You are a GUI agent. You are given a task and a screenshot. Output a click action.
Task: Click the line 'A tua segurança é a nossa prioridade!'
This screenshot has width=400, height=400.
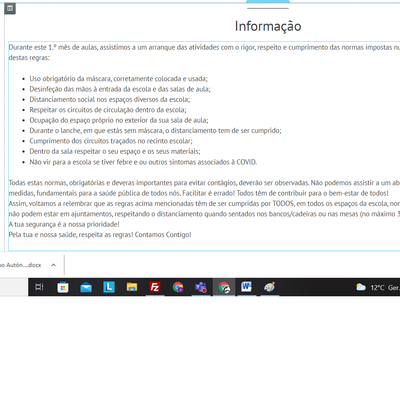pos(64,224)
